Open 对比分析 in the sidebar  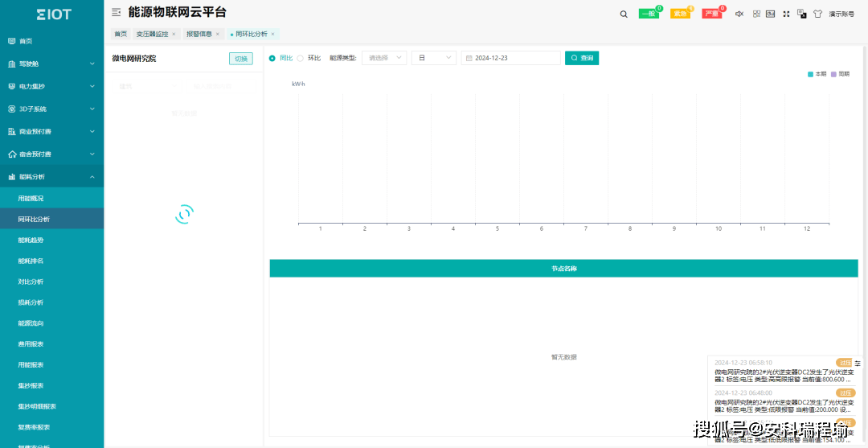pyautogui.click(x=52, y=282)
